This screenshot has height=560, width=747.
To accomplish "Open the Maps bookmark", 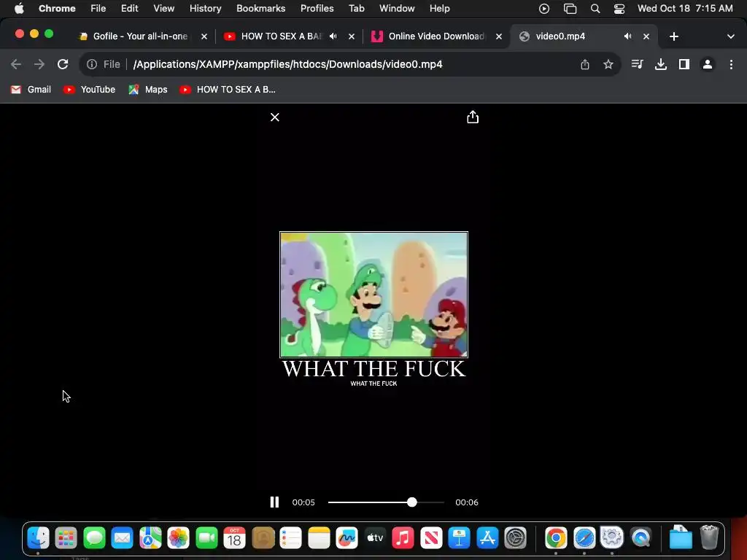I will click(x=148, y=90).
